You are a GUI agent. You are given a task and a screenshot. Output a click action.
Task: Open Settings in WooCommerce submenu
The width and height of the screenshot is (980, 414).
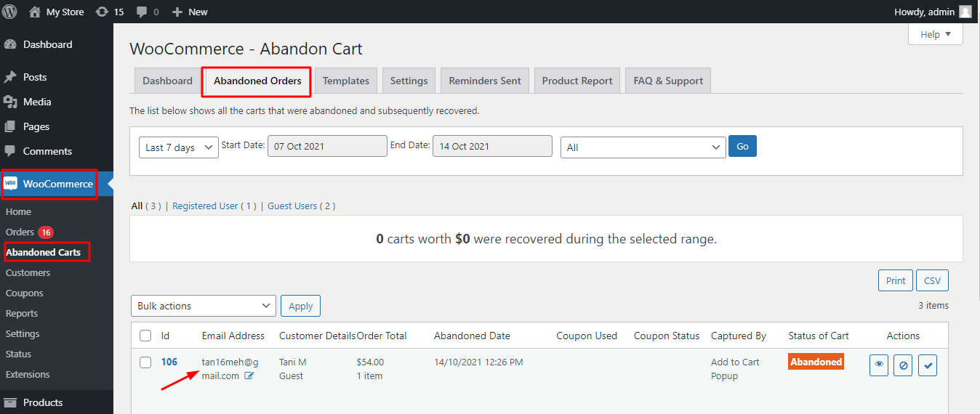pyautogui.click(x=23, y=333)
